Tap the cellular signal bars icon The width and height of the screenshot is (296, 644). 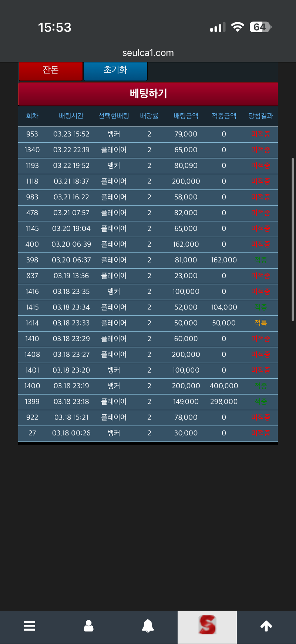tap(218, 27)
